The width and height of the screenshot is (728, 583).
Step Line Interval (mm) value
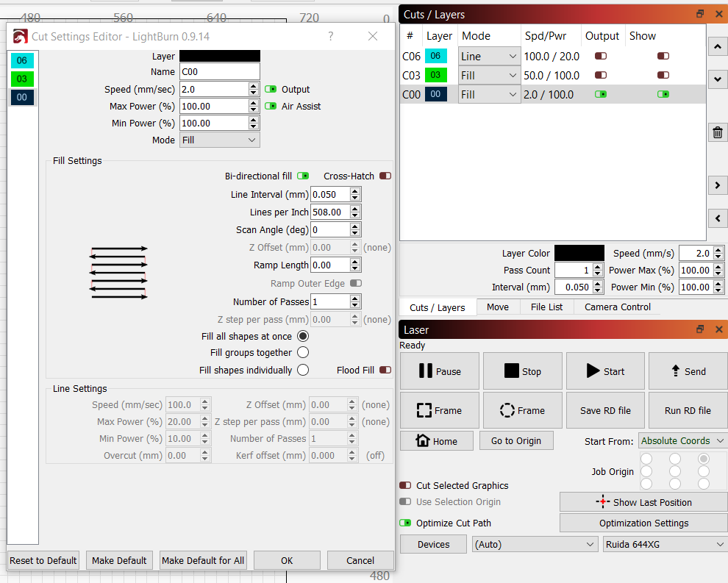[354, 195]
